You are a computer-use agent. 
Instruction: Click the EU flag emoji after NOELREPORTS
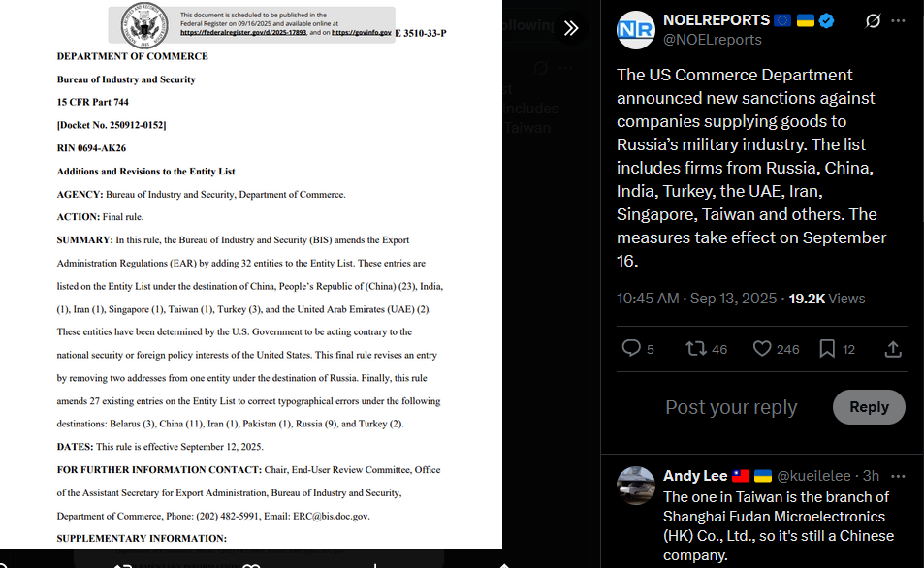click(782, 20)
